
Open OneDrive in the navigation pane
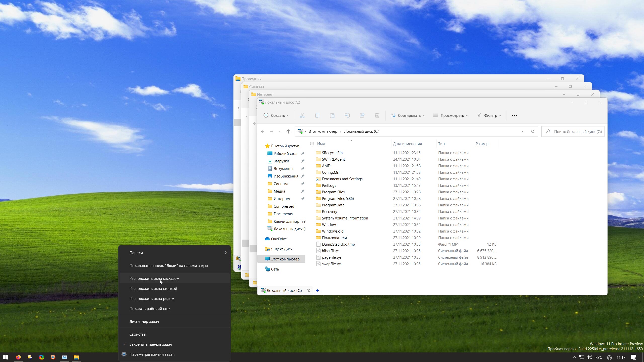click(x=279, y=239)
